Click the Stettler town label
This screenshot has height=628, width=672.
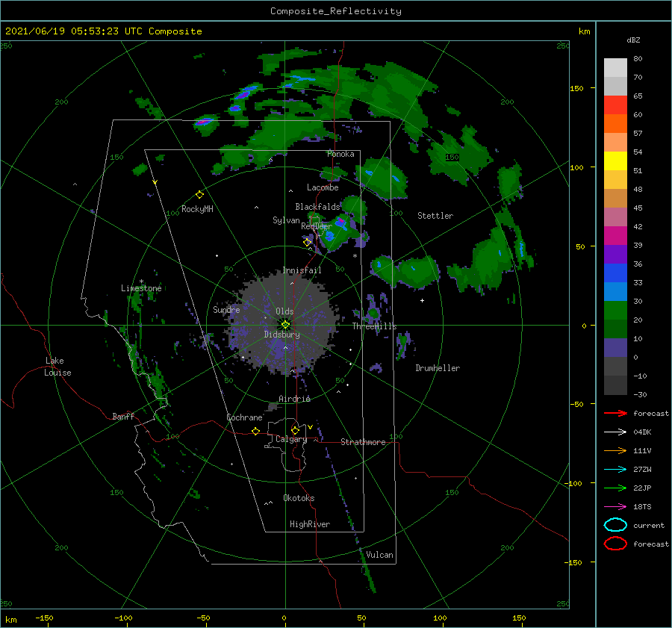point(435,216)
